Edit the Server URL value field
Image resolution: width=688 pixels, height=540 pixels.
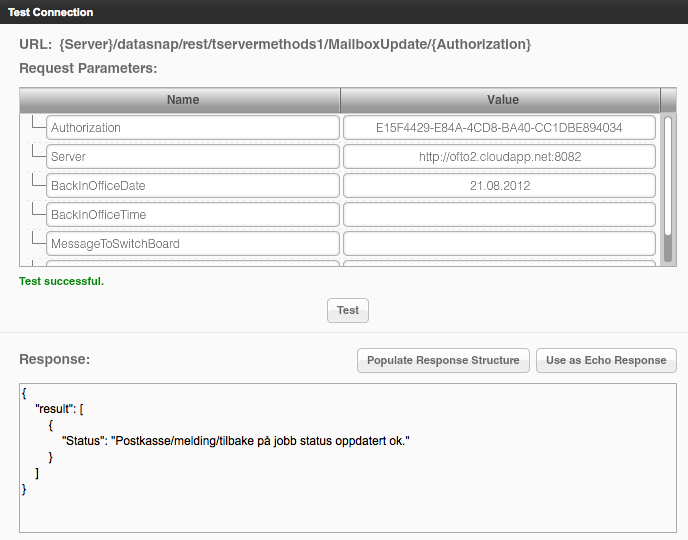(499, 157)
